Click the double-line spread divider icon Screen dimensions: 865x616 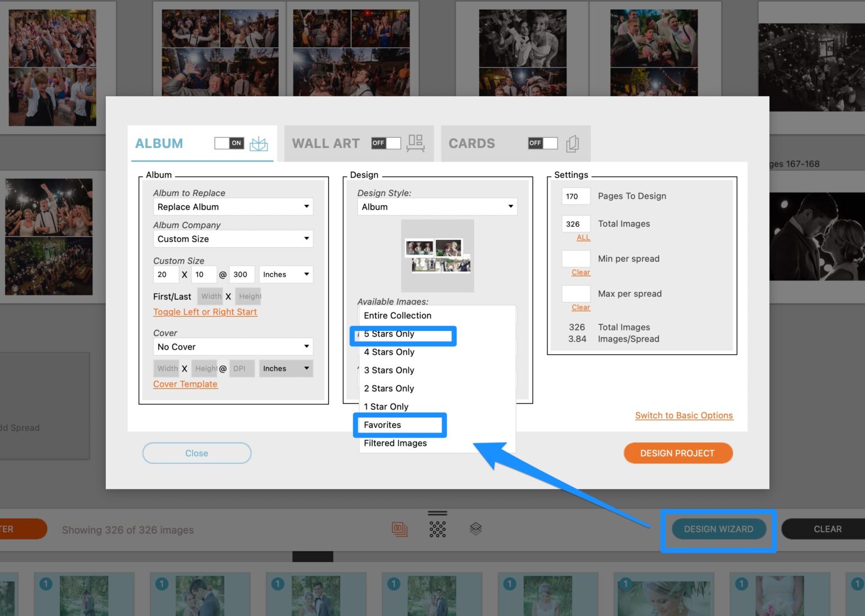[438, 513]
